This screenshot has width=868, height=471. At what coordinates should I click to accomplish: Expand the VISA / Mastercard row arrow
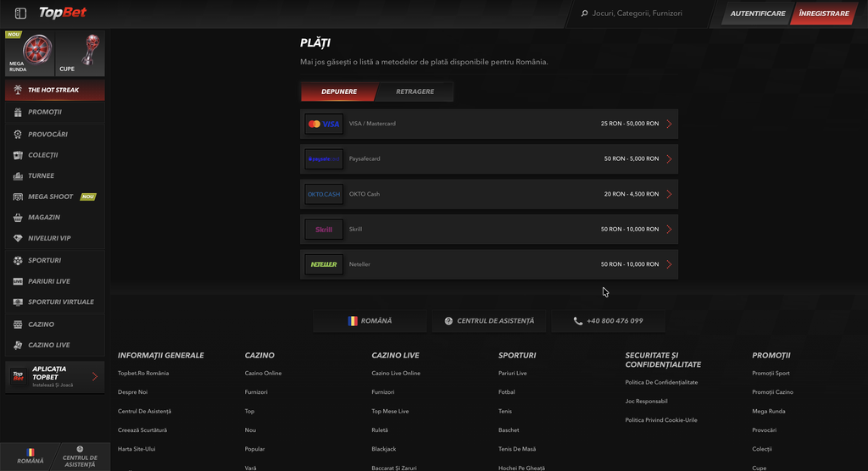(670, 124)
